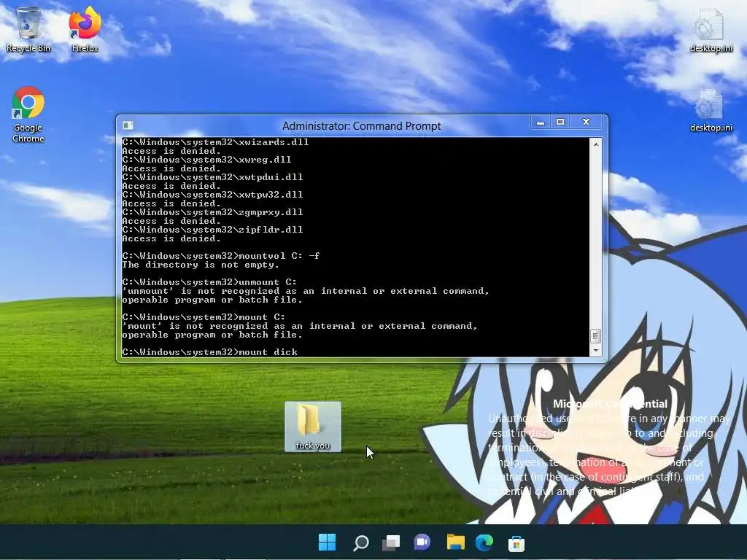Launch the Firefox desktop shortcut
This screenshot has height=560, width=747.
pyautogui.click(x=85, y=29)
